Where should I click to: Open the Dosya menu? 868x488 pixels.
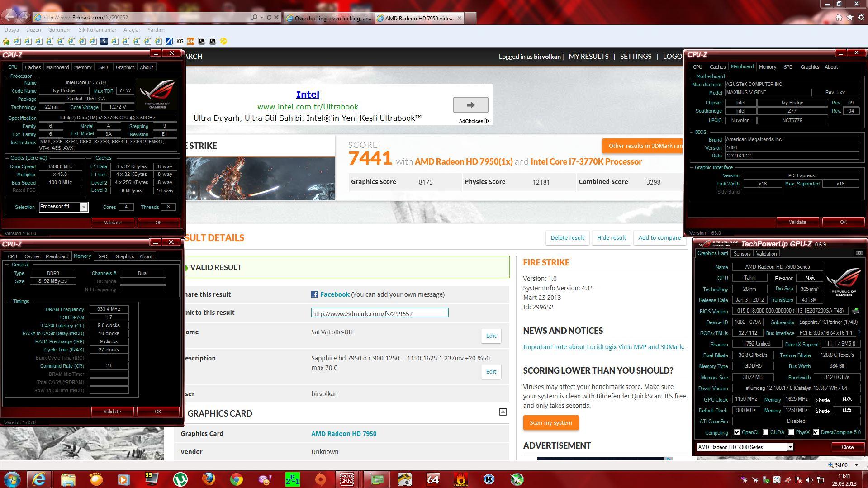point(12,30)
